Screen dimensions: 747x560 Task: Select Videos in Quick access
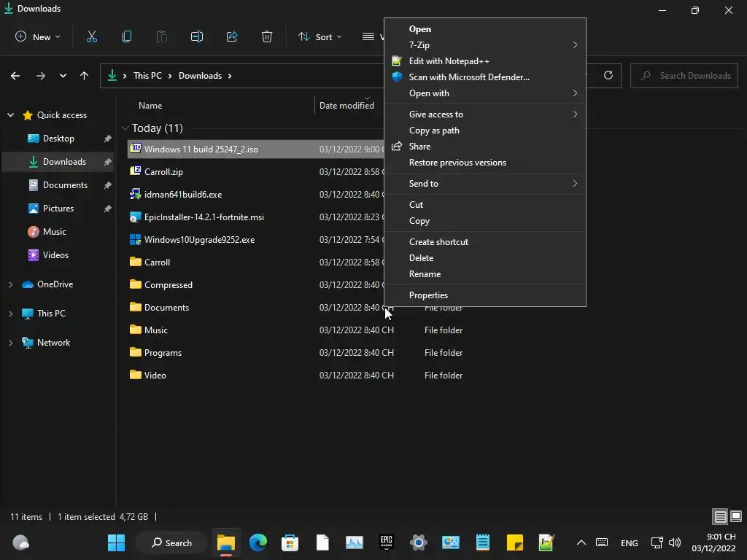pos(55,255)
